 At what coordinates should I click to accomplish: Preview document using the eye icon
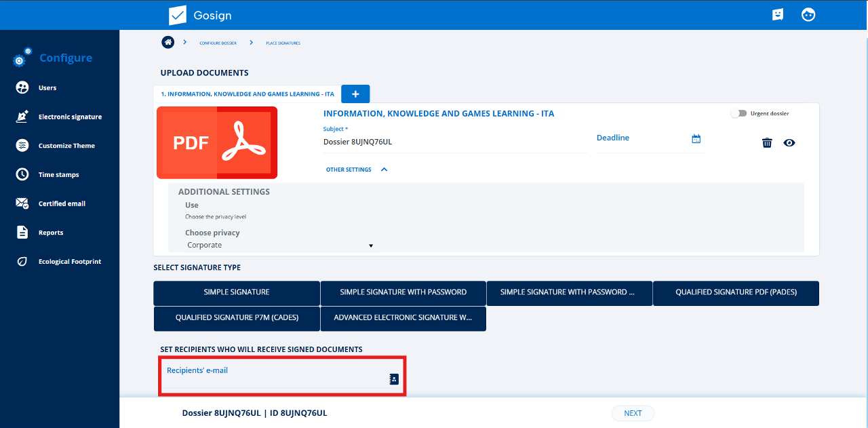coord(789,142)
